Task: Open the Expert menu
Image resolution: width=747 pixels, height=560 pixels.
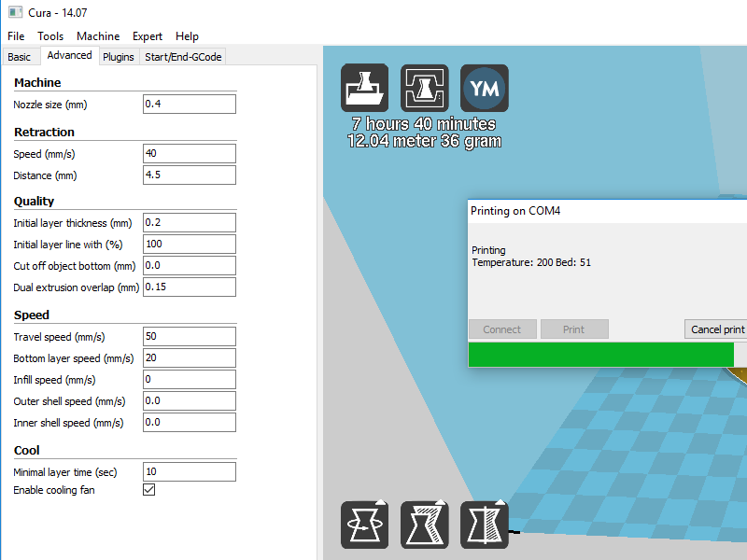Action: (x=148, y=36)
